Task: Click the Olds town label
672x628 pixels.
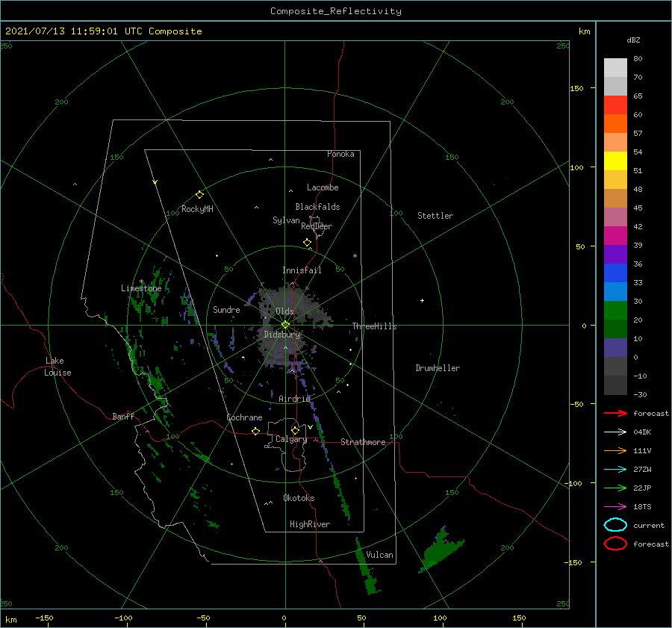Action: click(284, 311)
